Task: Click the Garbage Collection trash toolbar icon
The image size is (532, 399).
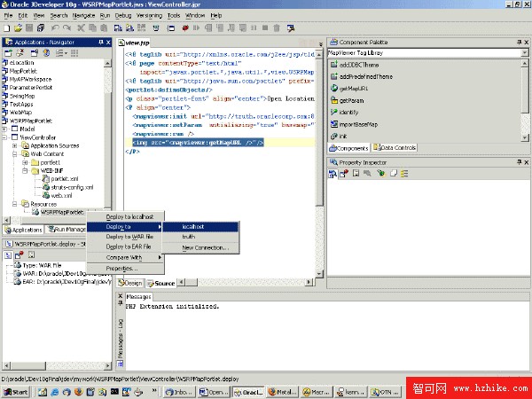Action: (x=277, y=28)
